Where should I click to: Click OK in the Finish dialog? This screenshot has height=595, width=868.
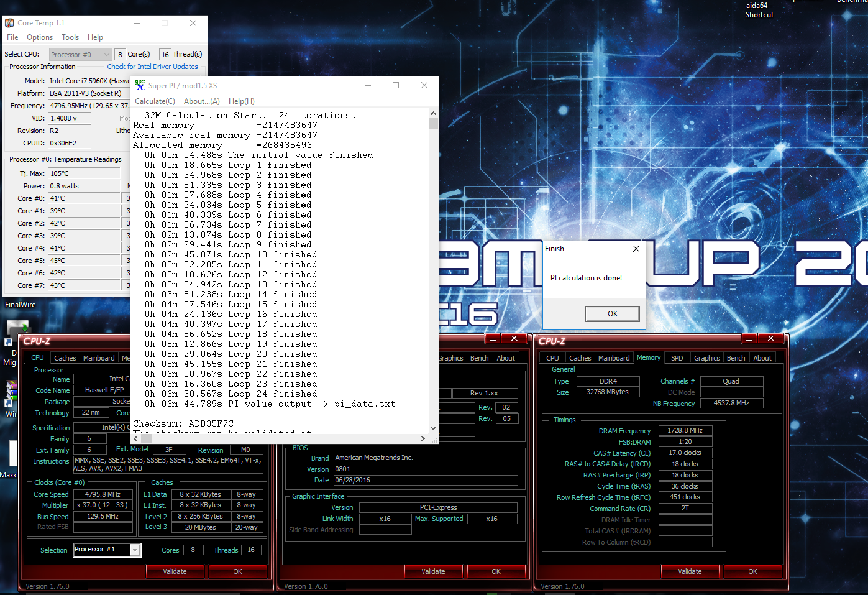613,314
